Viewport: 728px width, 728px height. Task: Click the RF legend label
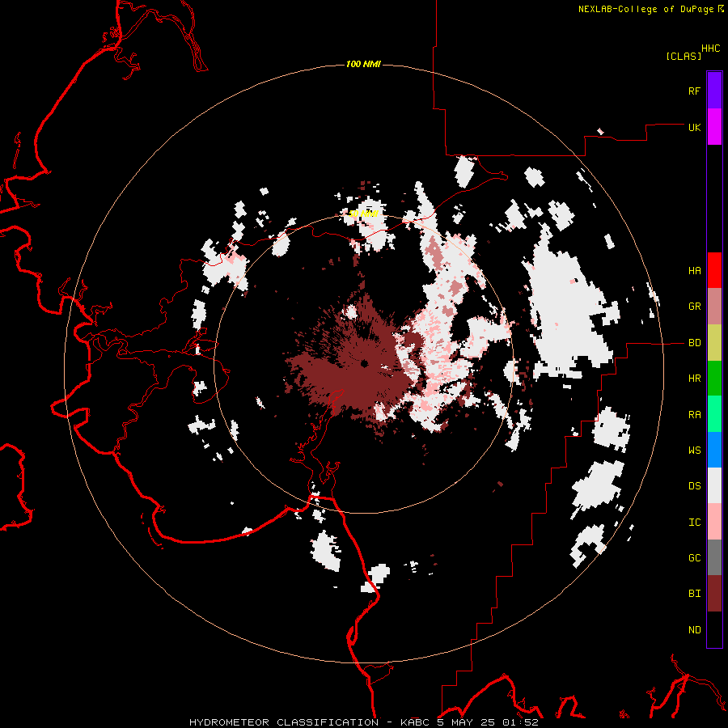point(695,91)
